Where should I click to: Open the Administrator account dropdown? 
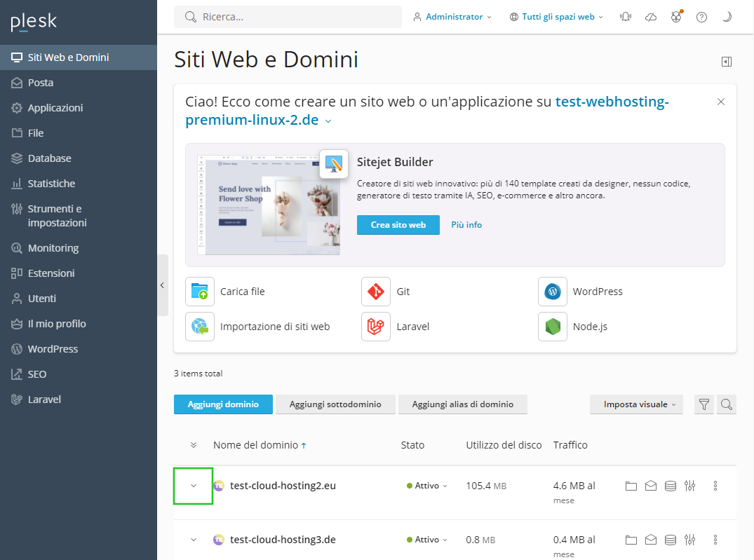[452, 17]
